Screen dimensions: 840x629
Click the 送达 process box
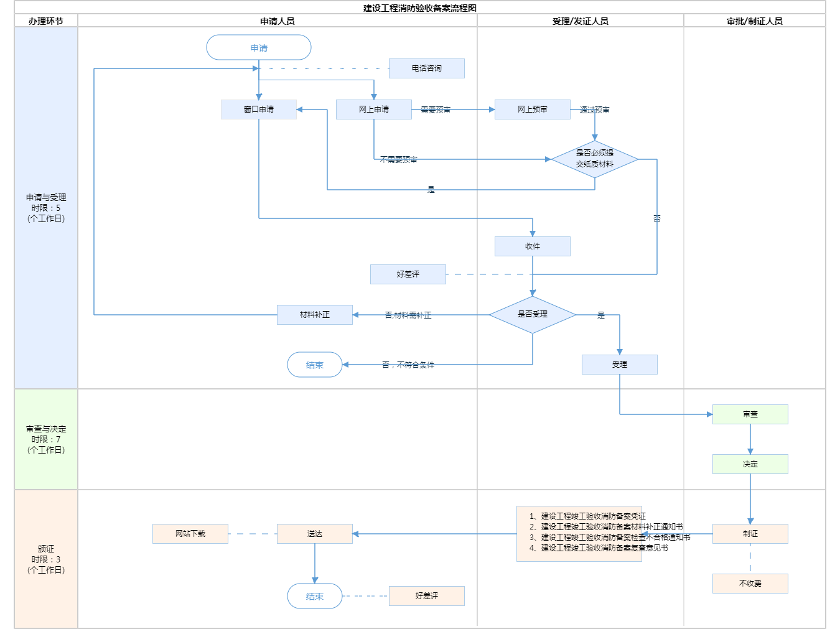coord(314,534)
